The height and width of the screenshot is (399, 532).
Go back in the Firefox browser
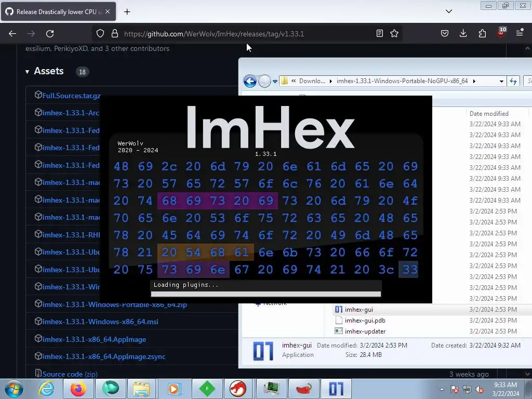pyautogui.click(x=12, y=34)
